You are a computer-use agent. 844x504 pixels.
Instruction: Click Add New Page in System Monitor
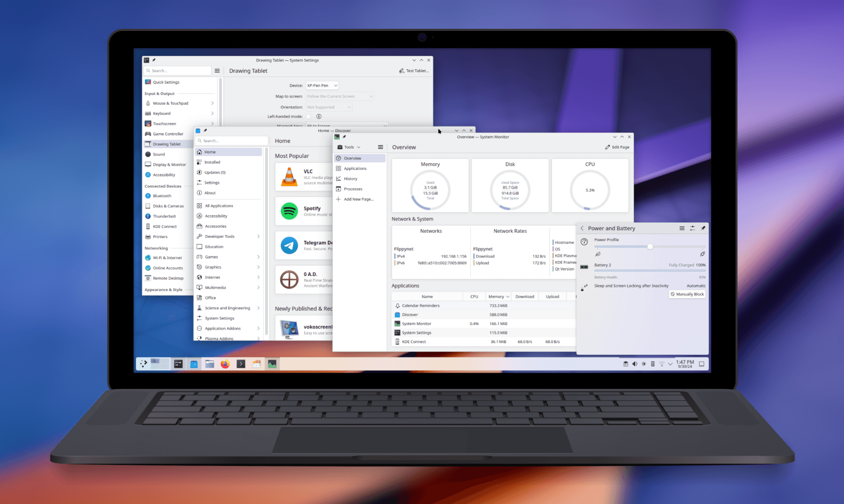[x=358, y=199]
